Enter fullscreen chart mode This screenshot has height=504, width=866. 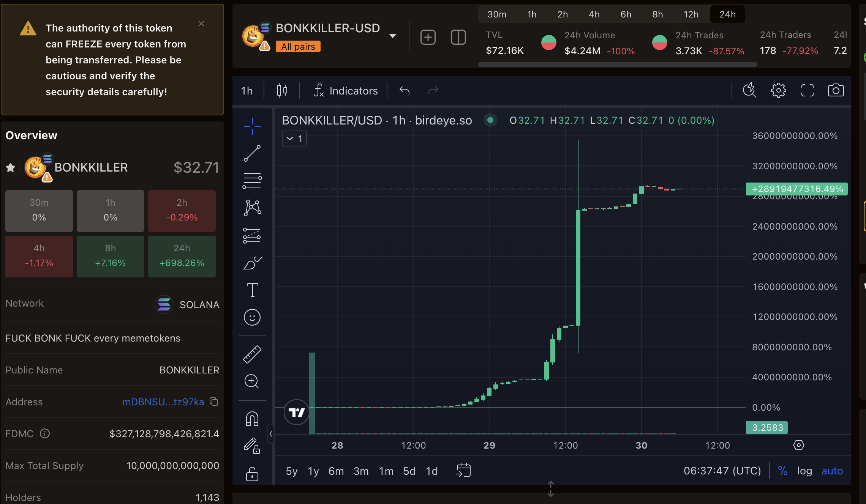point(807,90)
